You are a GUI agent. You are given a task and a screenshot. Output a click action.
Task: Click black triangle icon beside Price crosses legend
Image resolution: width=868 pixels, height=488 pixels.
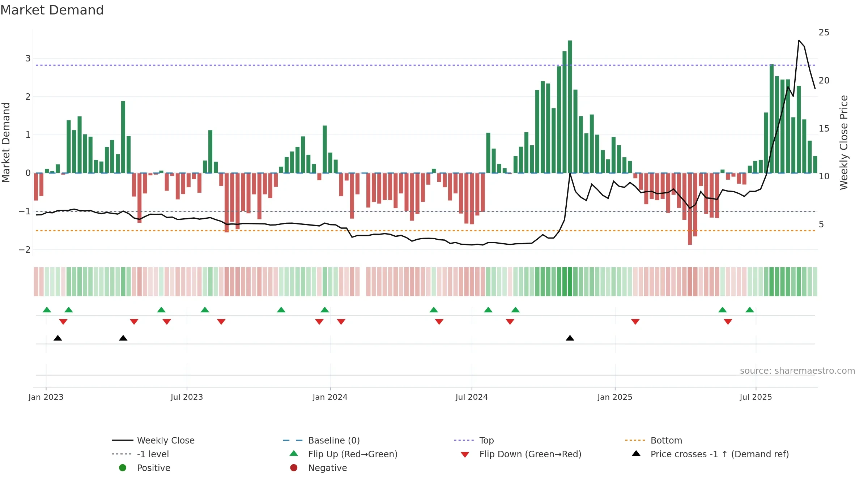point(636,453)
